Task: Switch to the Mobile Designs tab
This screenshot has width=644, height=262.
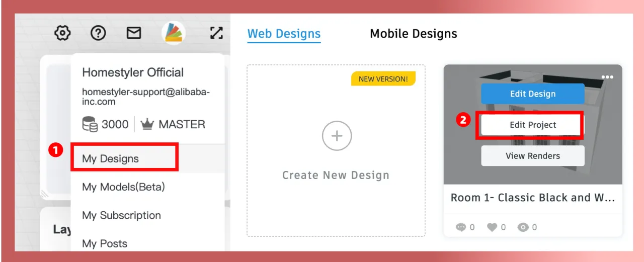Action: click(414, 34)
